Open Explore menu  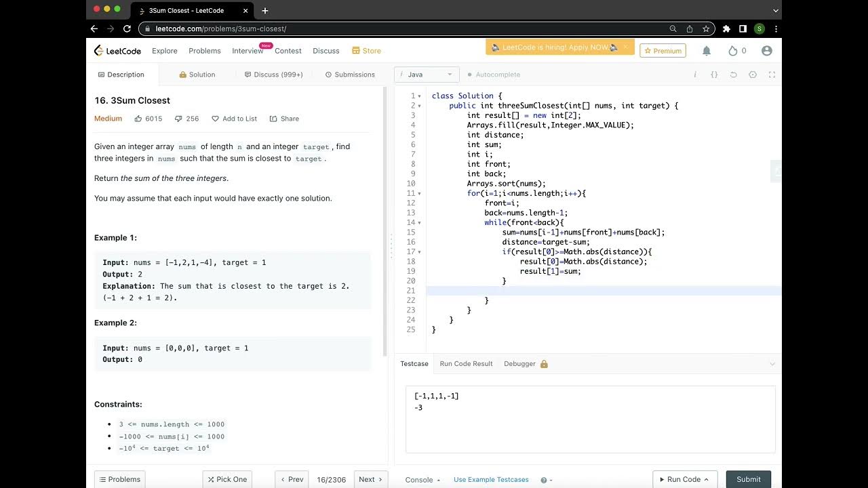(x=165, y=51)
